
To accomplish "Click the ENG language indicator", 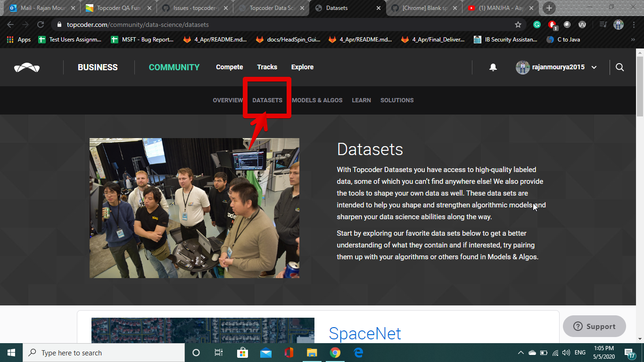I will coord(580,353).
